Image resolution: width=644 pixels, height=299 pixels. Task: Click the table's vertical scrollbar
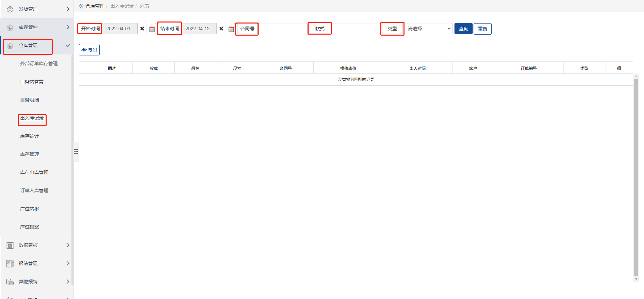point(636,177)
